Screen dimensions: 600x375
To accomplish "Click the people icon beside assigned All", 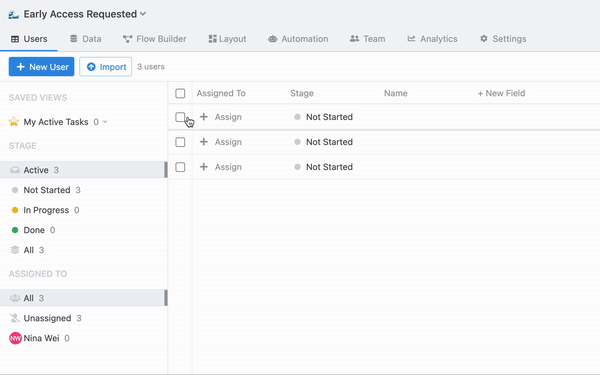I will pos(15,298).
